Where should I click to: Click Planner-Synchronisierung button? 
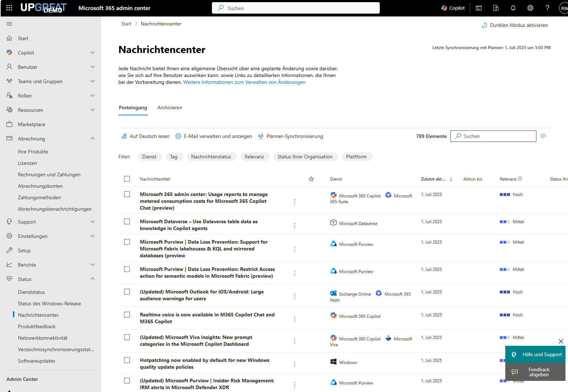click(x=290, y=136)
